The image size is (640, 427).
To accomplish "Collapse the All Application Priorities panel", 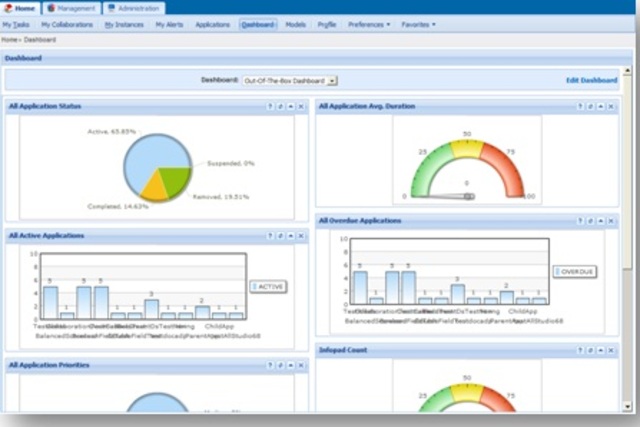I will pos(291,365).
